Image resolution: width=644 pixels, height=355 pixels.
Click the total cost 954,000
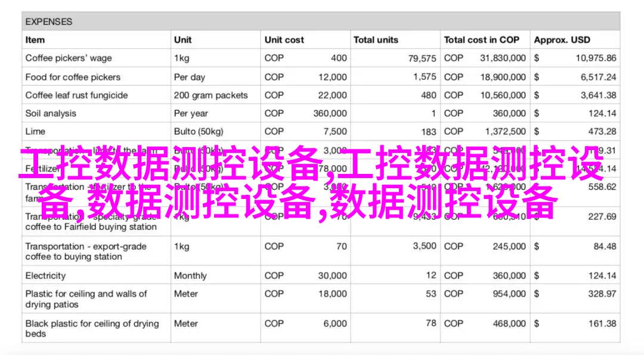tap(509, 294)
